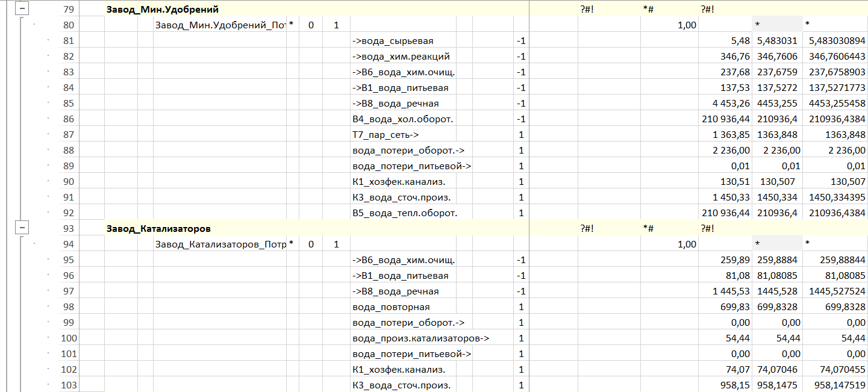
Task: Click the вода_произ.катализаторов-> cell
Action: click(420, 338)
